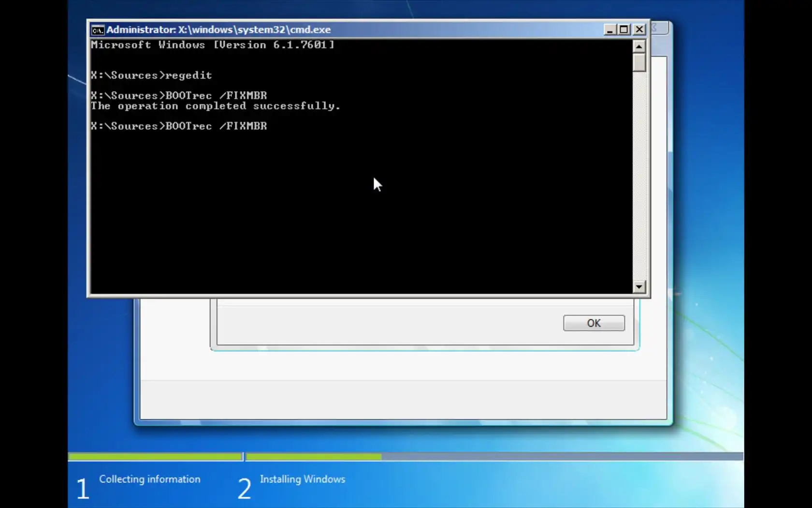Click the cmd.exe system menu icon

point(98,30)
